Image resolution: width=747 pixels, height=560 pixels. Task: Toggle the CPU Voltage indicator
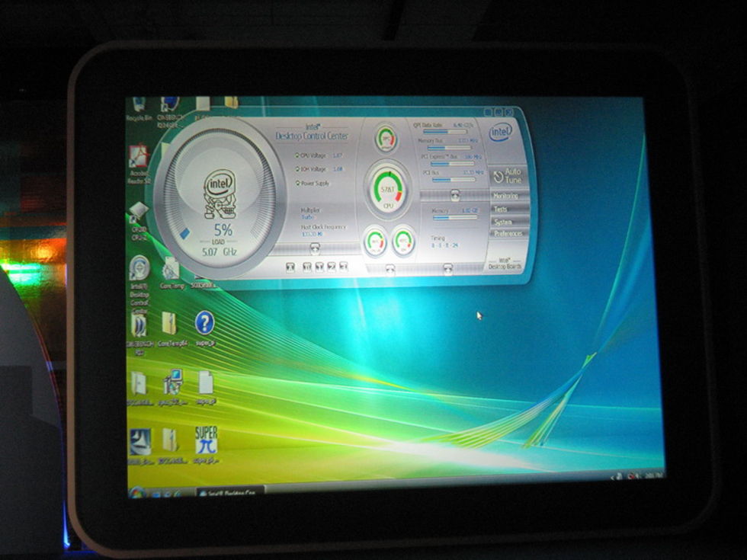coord(297,155)
